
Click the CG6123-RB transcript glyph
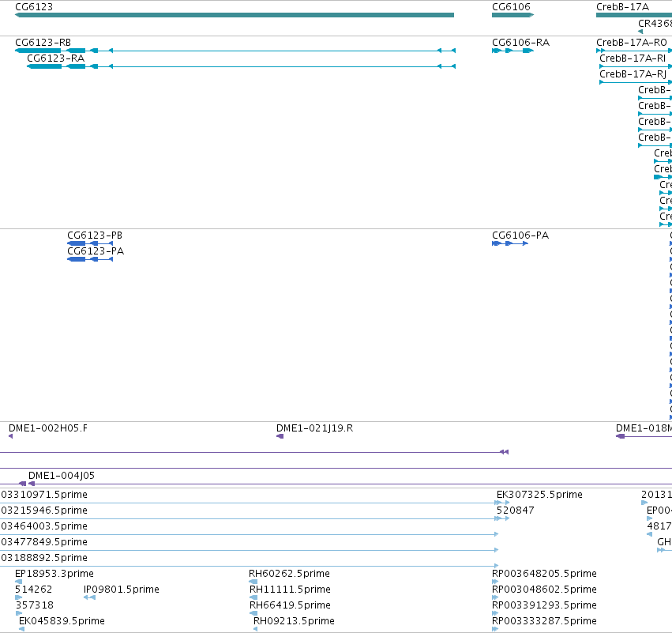235,51
